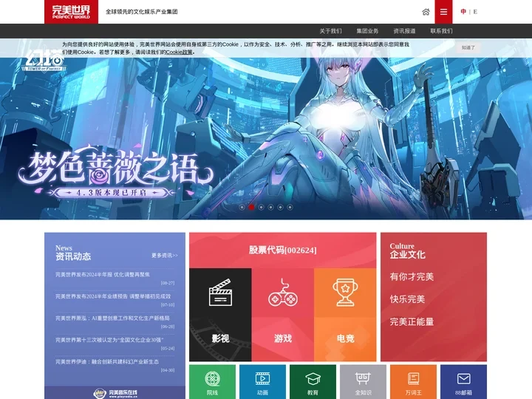Select the fourth banner carousel dot

(270, 207)
